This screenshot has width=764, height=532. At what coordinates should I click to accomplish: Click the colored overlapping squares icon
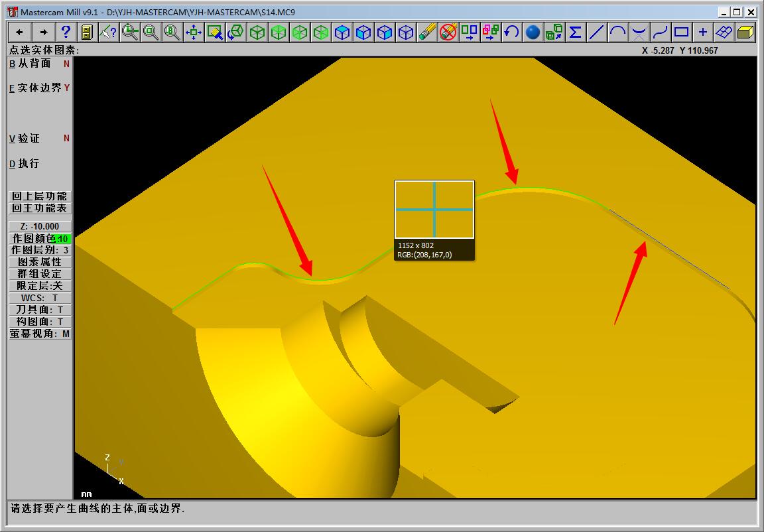click(491, 32)
